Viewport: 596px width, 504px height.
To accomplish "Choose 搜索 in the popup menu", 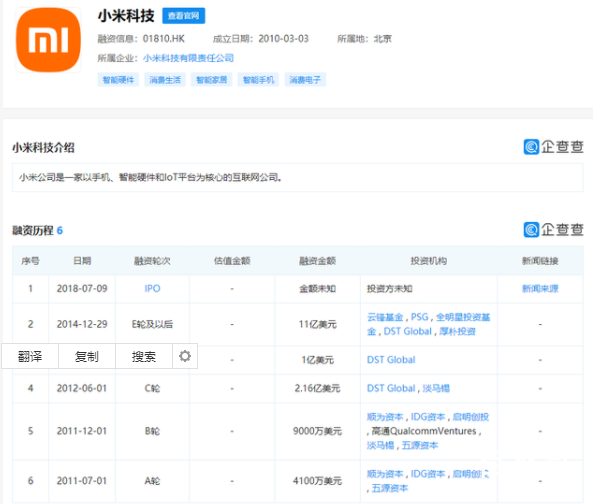I will (x=144, y=357).
